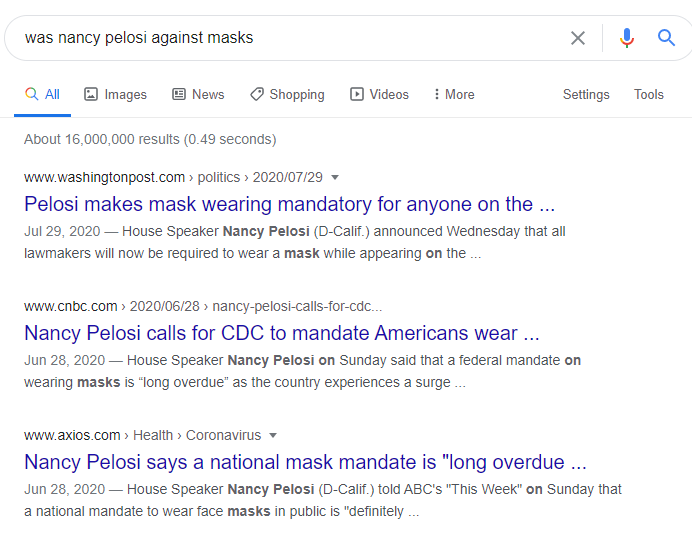Switch to the News tab
The width and height of the screenshot is (692, 545).
coord(198,94)
